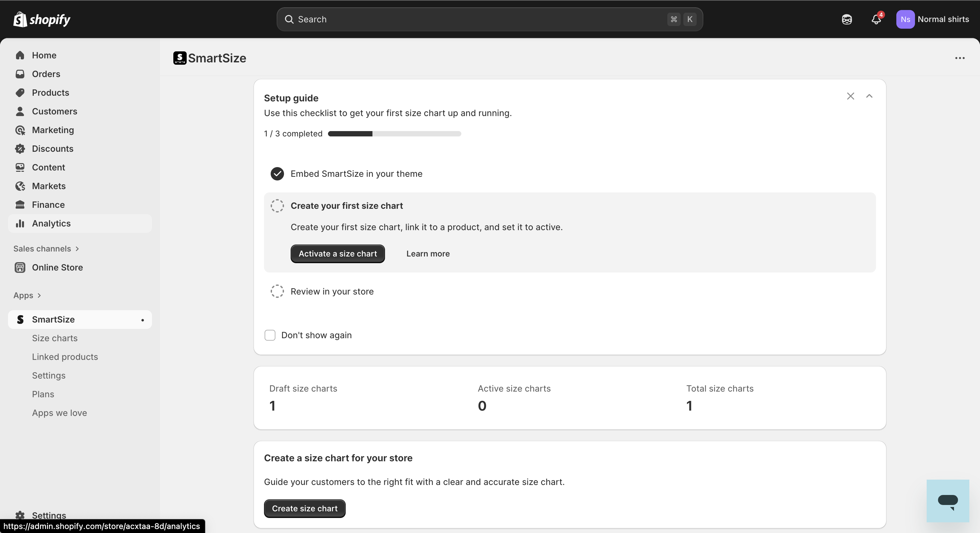Toggle the Review in your store step circle
Image resolution: width=980 pixels, height=533 pixels.
pyautogui.click(x=277, y=292)
